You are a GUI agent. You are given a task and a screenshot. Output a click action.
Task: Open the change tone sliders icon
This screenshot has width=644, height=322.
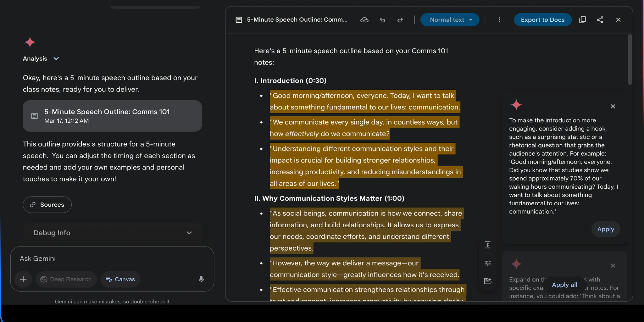[x=488, y=263]
